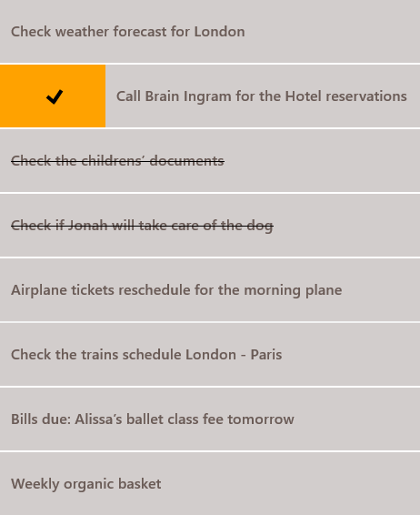Open 'Bills due: Alissa's ballet class fee' item
This screenshot has width=420, height=515.
click(x=210, y=419)
